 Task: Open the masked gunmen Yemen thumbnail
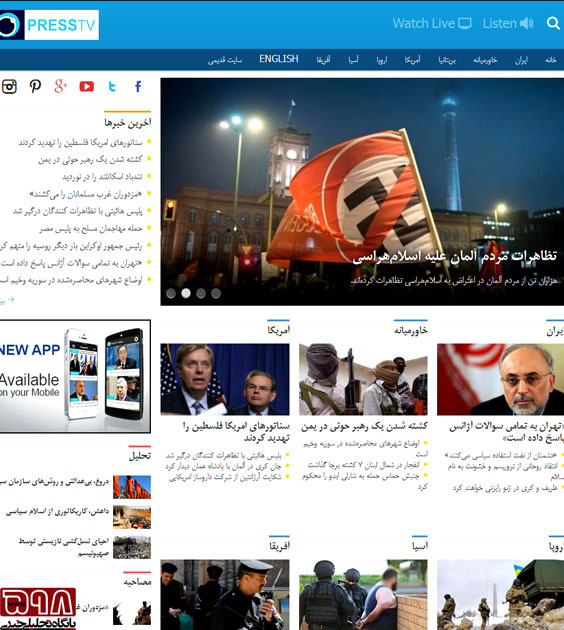pos(363,379)
